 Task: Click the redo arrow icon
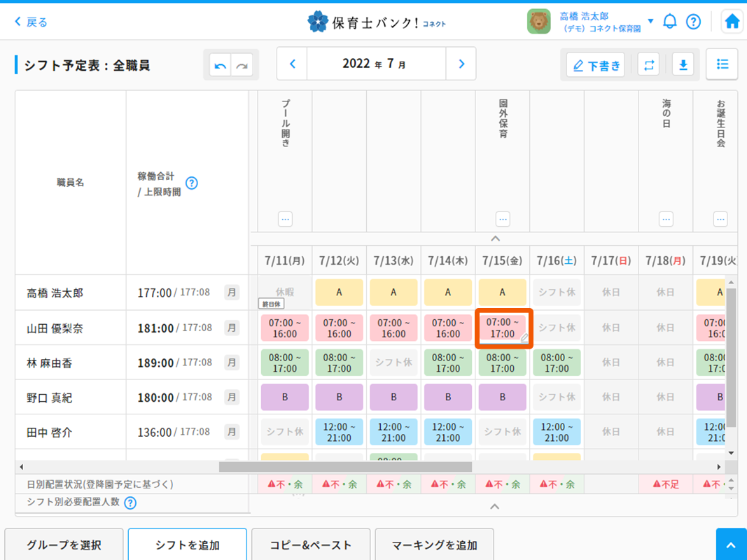click(x=242, y=65)
